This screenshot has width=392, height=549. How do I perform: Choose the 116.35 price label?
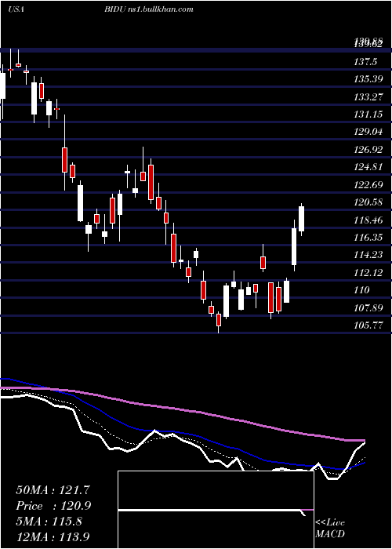click(368, 238)
